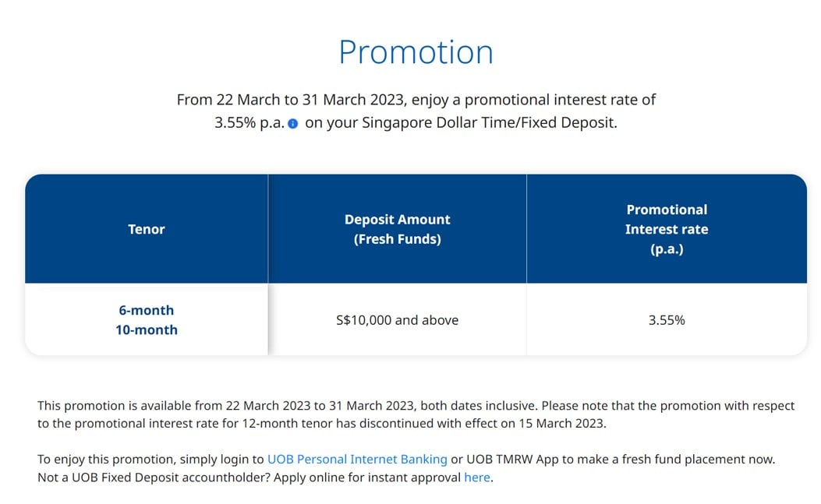Click 'Singapore Dollar Time/Fixed Deposit' text

click(x=490, y=122)
